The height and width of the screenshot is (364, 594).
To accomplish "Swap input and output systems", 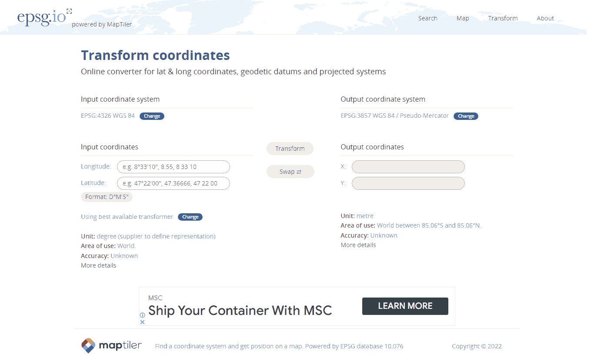I will click(290, 172).
